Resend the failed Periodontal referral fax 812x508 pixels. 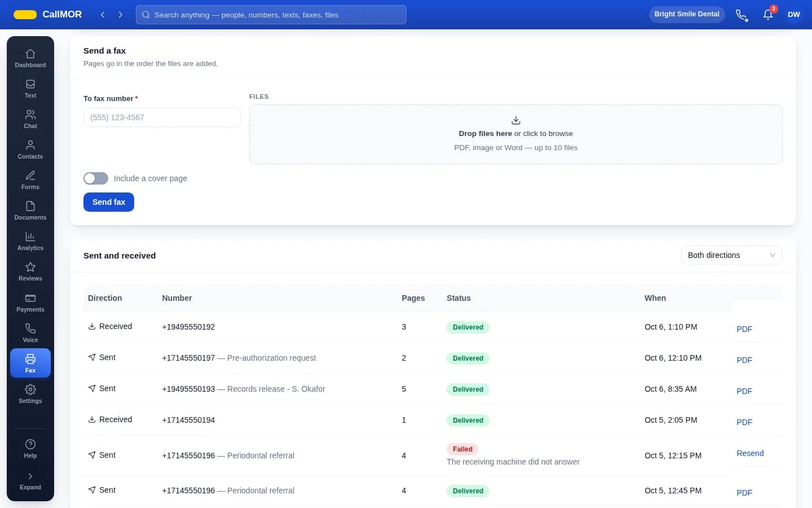(750, 453)
